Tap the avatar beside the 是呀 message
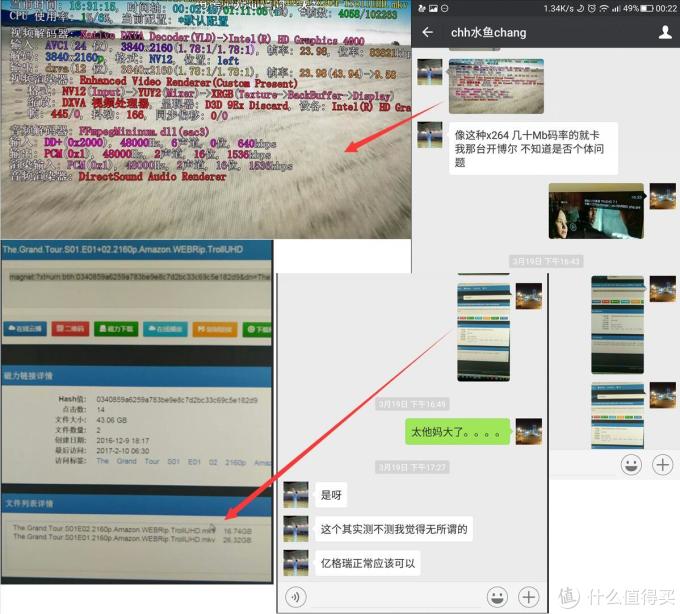The width and height of the screenshot is (680, 614). [x=296, y=494]
